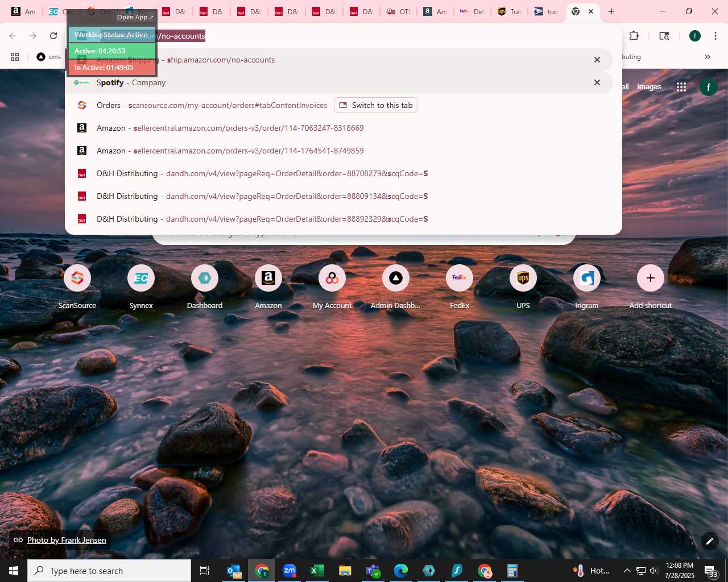
Task: Open the cms bookmark
Action: coord(49,57)
